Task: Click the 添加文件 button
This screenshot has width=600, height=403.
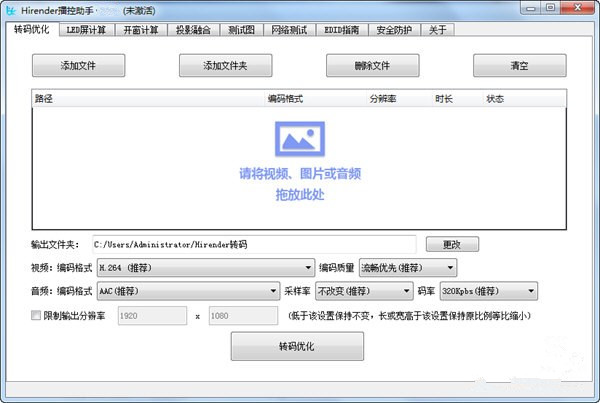Action: (x=78, y=66)
